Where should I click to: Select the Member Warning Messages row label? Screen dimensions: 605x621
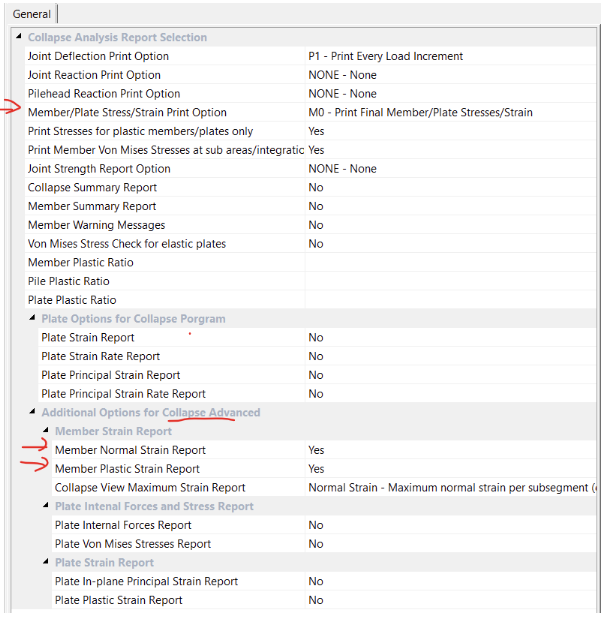(96, 225)
